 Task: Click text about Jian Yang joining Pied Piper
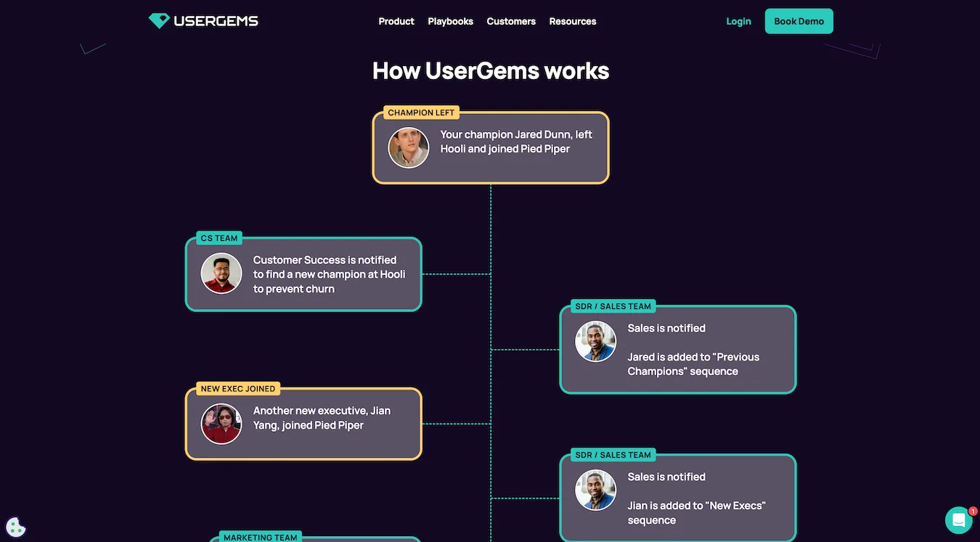[322, 418]
